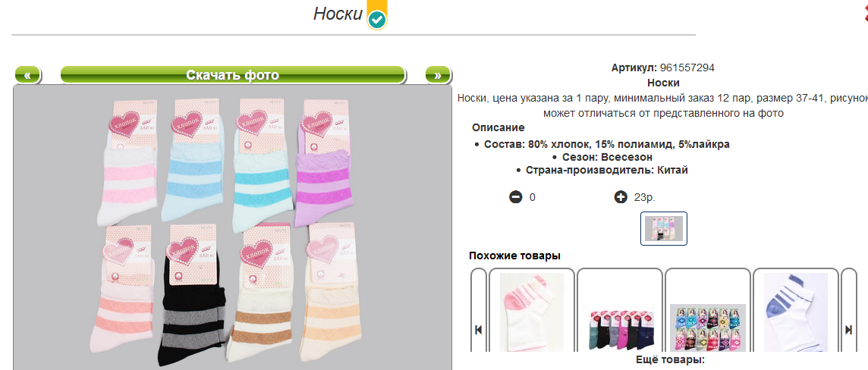This screenshot has width=868, height=370.
Task: Open pink striped white sock similar product
Action: (x=531, y=312)
